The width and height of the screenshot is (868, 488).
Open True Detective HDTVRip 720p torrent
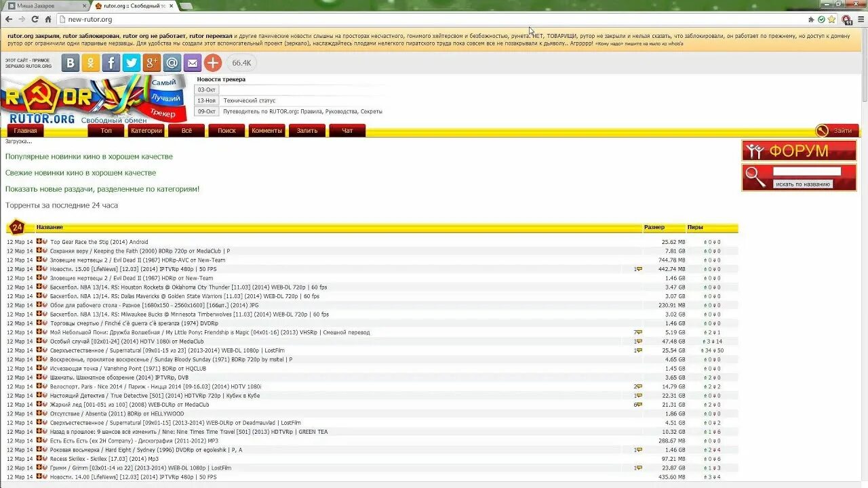point(155,396)
